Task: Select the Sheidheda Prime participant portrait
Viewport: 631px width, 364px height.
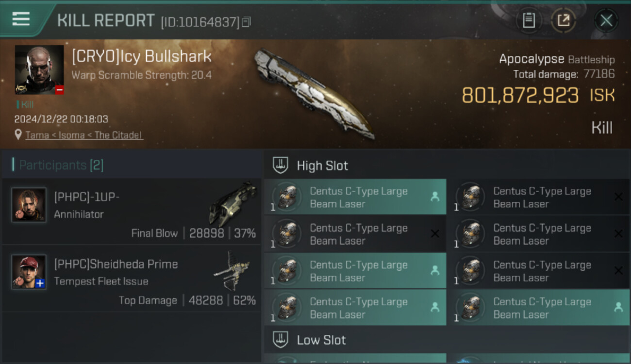Action: [29, 272]
